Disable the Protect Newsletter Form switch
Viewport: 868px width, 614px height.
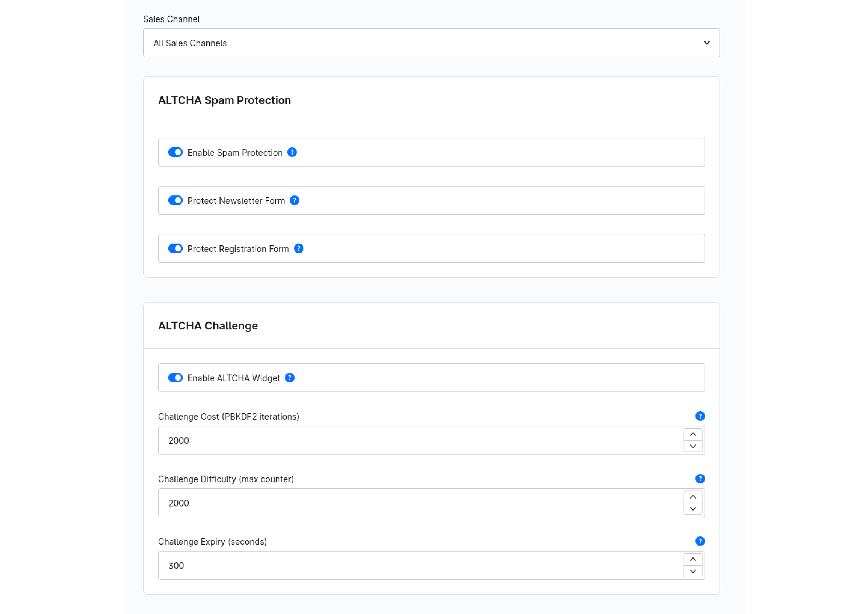tap(175, 200)
